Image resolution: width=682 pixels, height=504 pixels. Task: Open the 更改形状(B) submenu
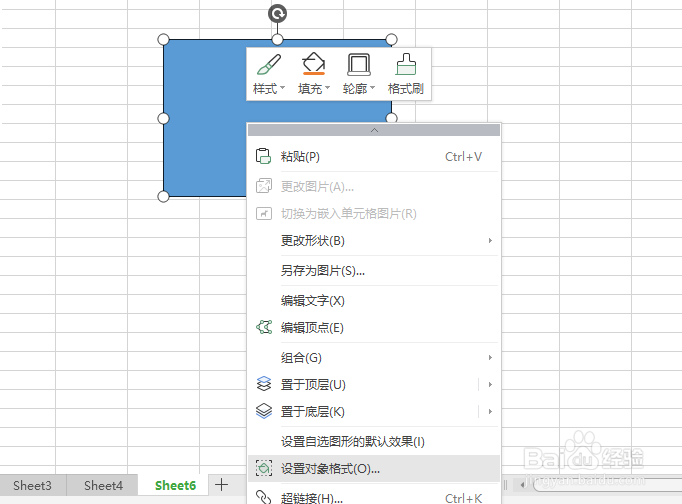coord(374,240)
